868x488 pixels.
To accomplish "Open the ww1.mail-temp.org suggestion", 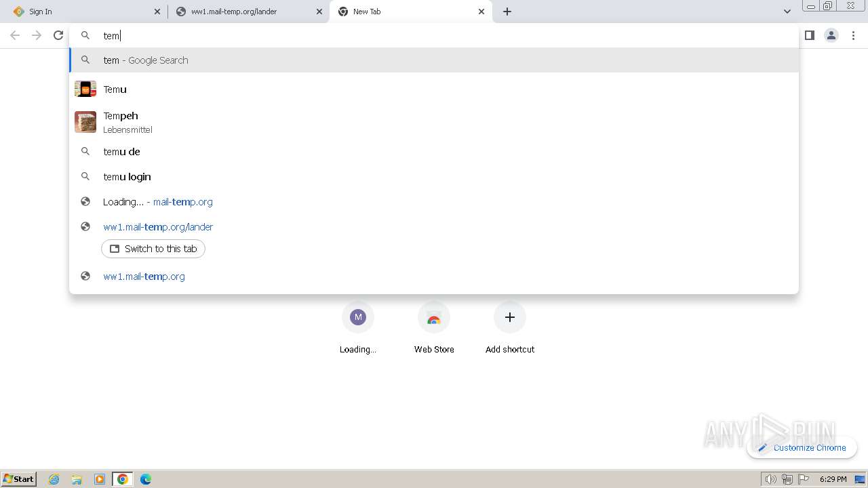I will click(x=434, y=277).
